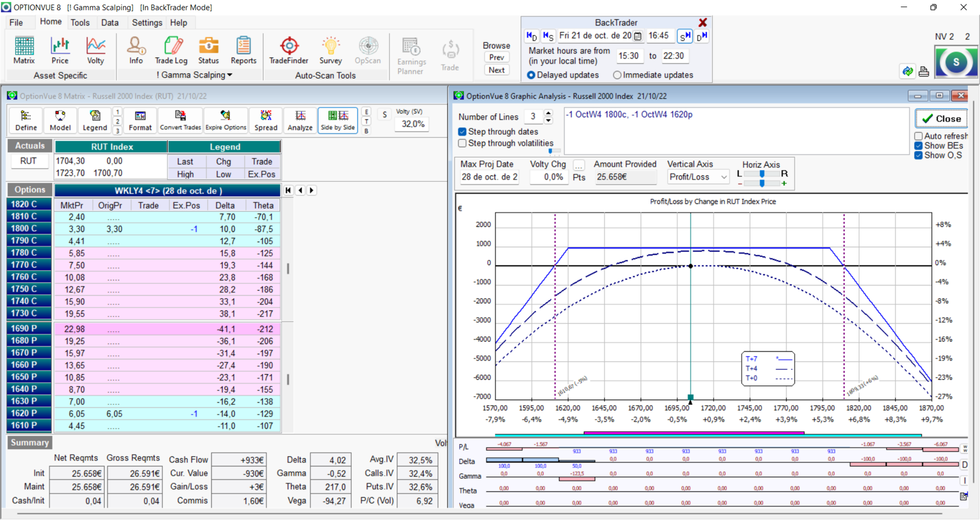Screen dimensions: 980x520
Task: Toggle Show BEs checkbox
Action: click(x=918, y=146)
